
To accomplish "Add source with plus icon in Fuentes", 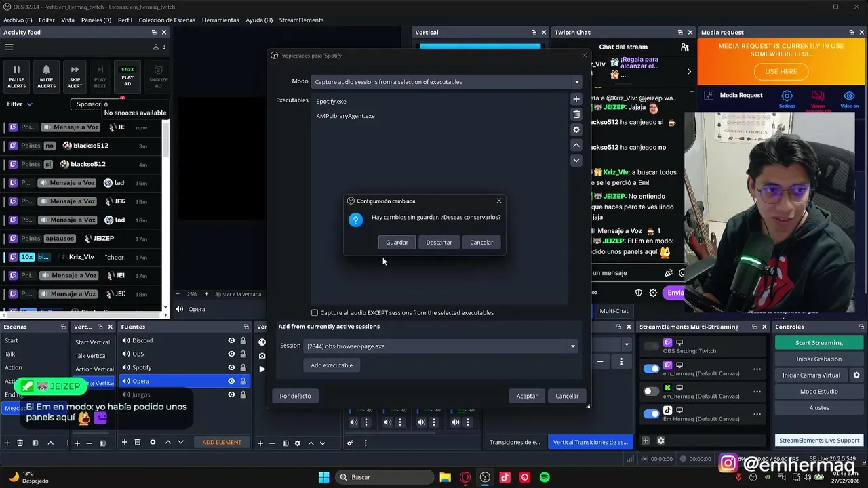I will click(125, 442).
